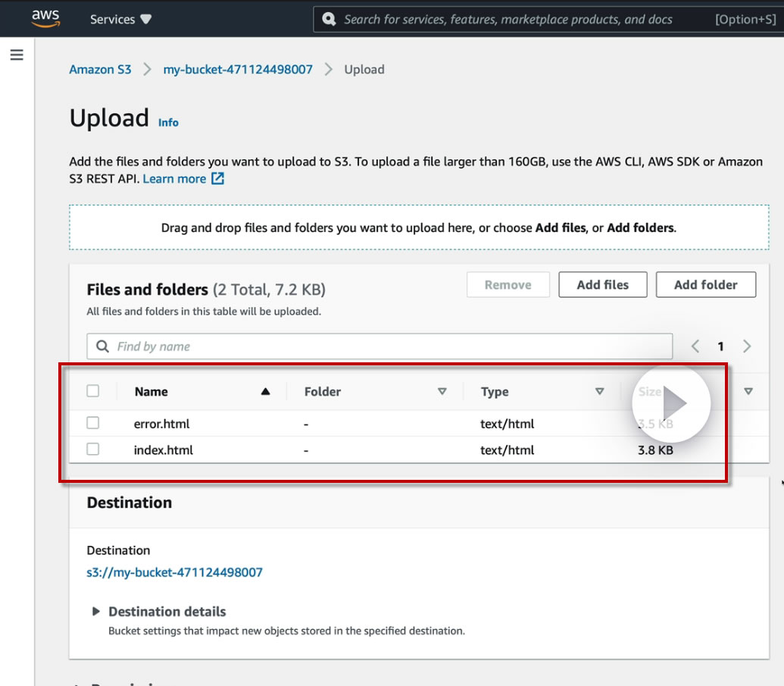
Task: Expand the Destination details section
Action: (96, 611)
